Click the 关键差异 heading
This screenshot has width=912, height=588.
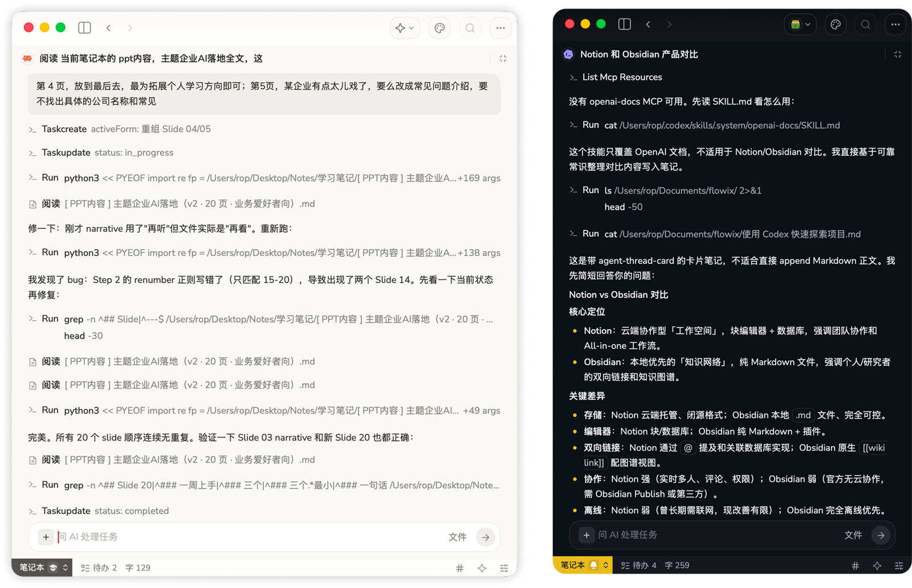pos(587,396)
